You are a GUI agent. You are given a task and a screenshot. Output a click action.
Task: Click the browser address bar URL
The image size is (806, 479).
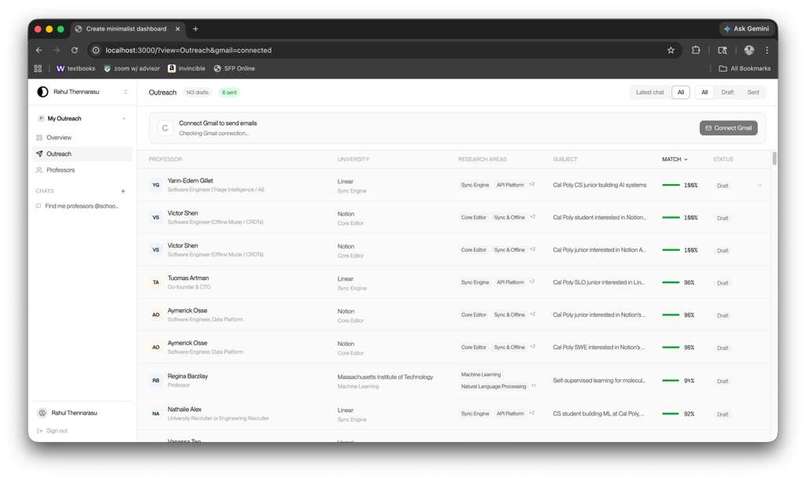point(188,50)
